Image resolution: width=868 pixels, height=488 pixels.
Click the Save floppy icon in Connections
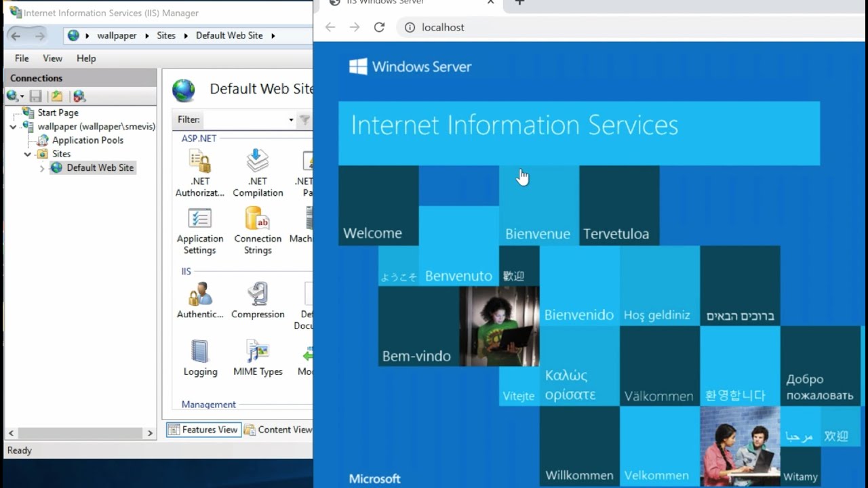pyautogui.click(x=35, y=96)
